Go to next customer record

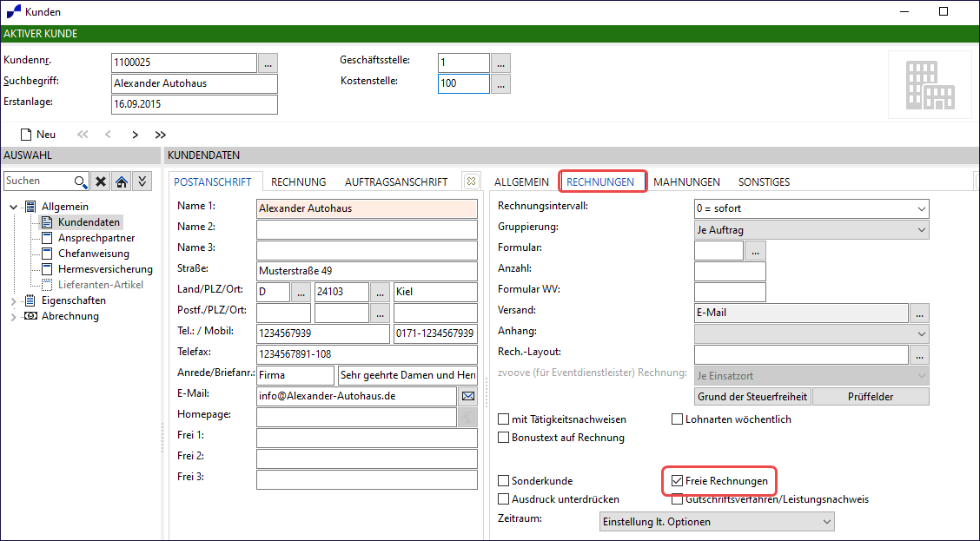[x=135, y=135]
